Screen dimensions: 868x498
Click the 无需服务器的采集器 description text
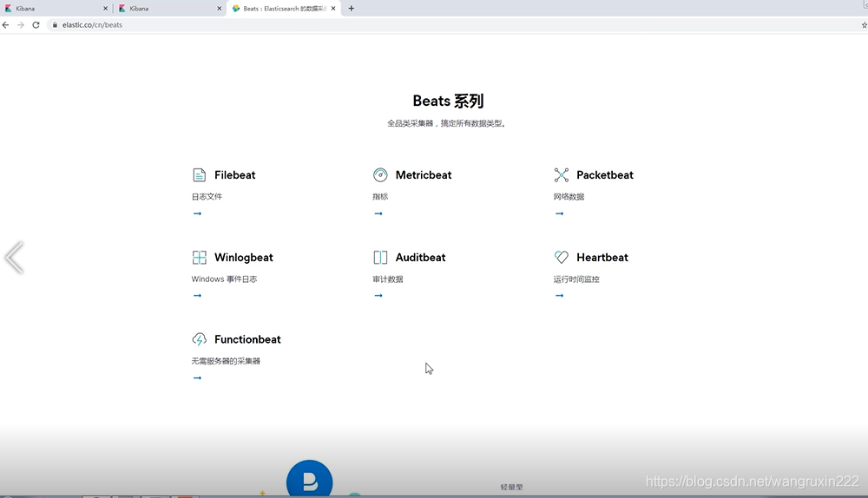(x=226, y=361)
